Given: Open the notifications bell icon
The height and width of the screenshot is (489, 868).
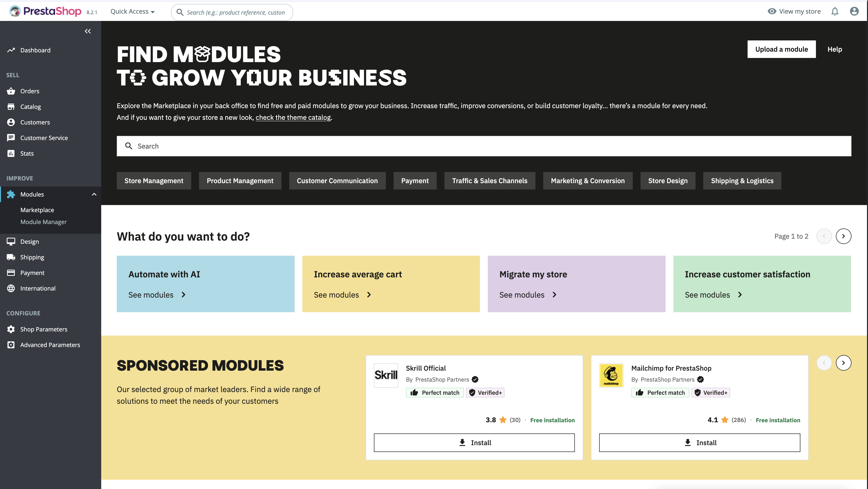Looking at the screenshot, I should point(835,11).
